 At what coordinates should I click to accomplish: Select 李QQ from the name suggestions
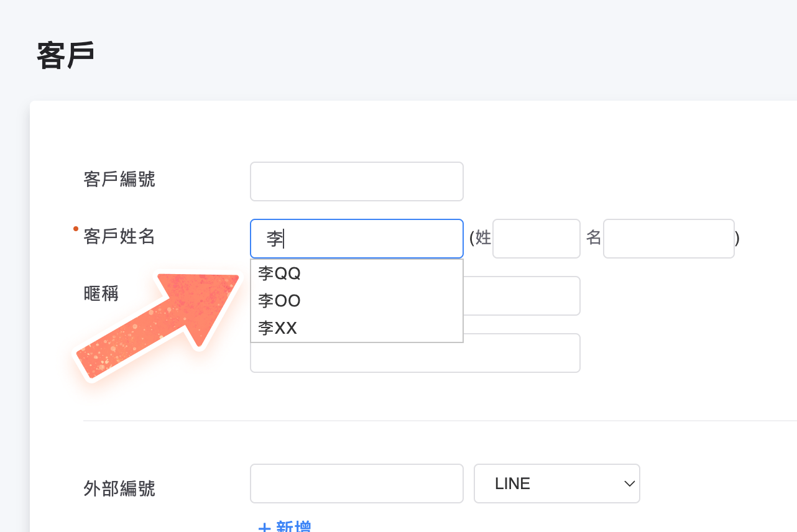[279, 273]
